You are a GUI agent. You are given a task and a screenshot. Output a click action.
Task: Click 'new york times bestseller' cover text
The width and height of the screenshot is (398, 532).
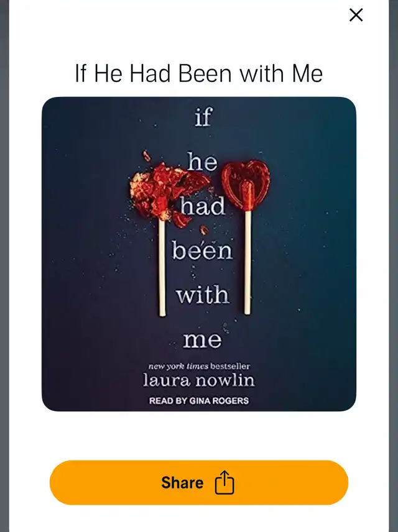click(199, 366)
